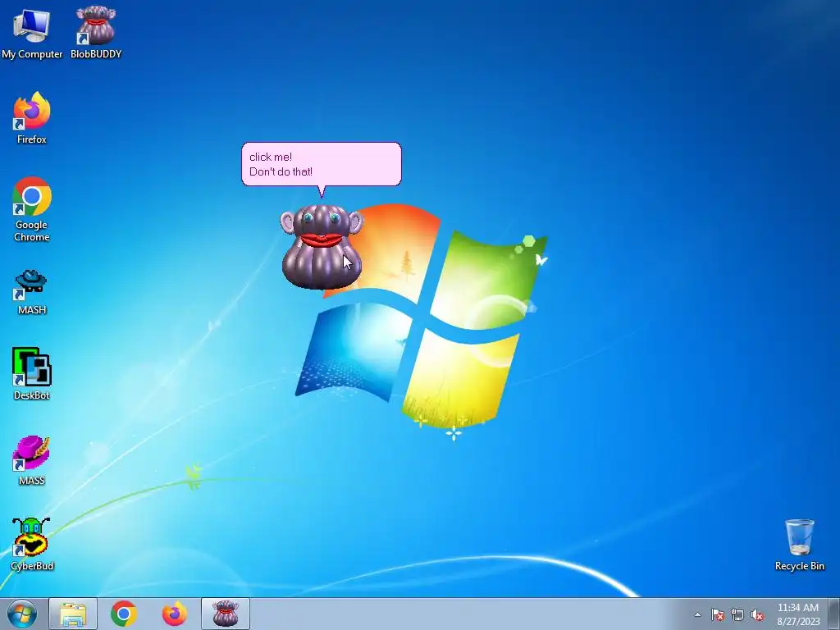Open Windows Explorer from the taskbar
Viewport: 840px width, 630px height.
pyautogui.click(x=73, y=614)
